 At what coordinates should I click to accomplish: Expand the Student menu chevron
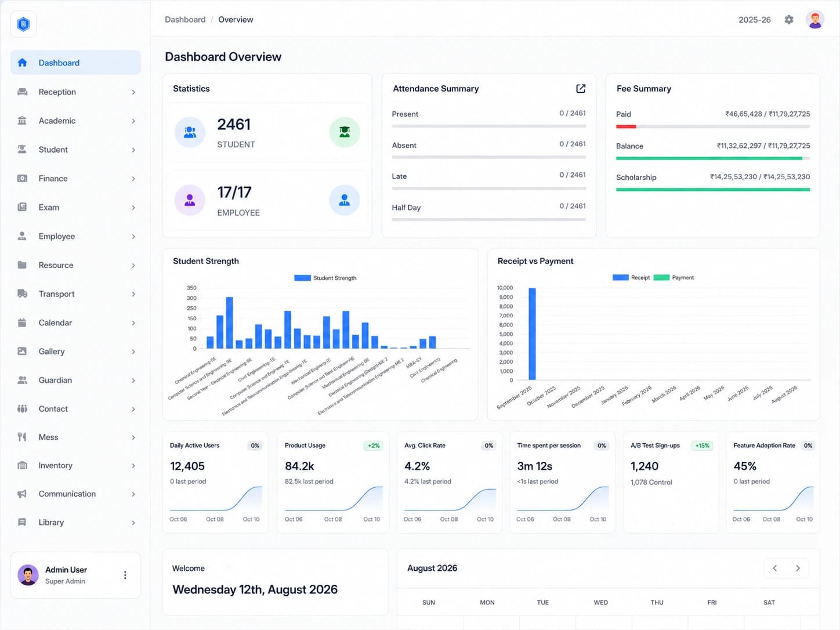coord(133,150)
